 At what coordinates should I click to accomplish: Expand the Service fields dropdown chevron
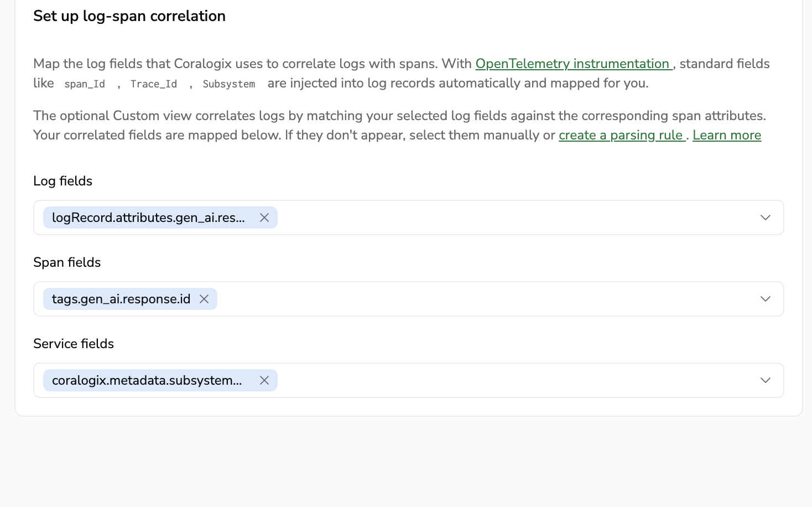click(766, 380)
